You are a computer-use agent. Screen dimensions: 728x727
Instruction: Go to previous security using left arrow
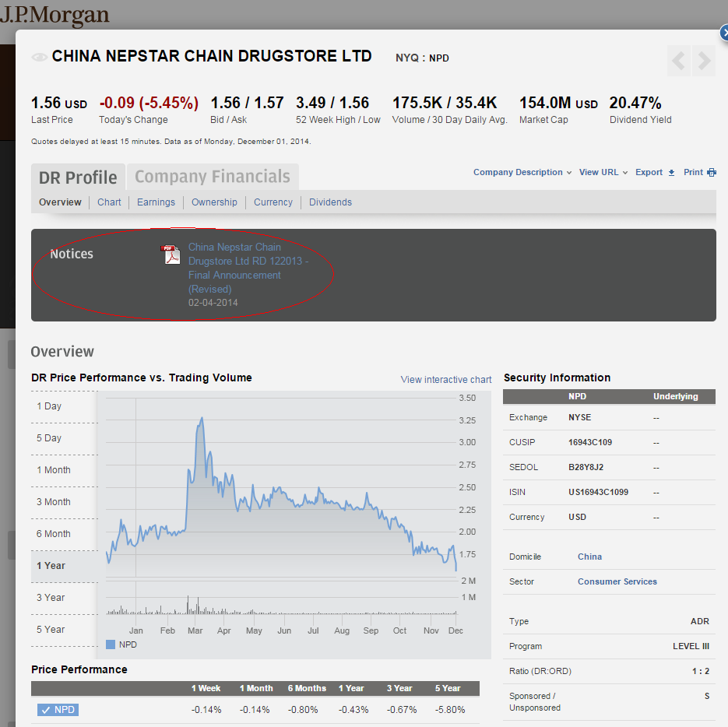(679, 61)
